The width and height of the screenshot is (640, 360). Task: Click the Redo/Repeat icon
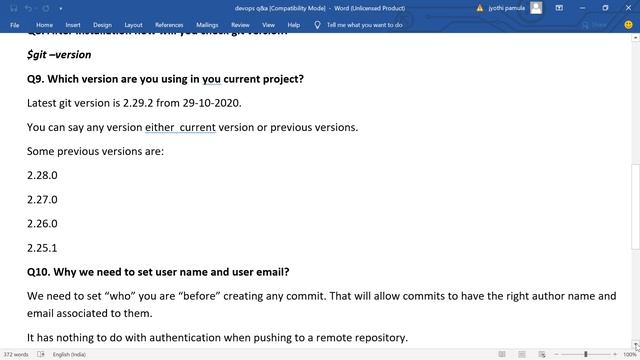(x=45, y=8)
